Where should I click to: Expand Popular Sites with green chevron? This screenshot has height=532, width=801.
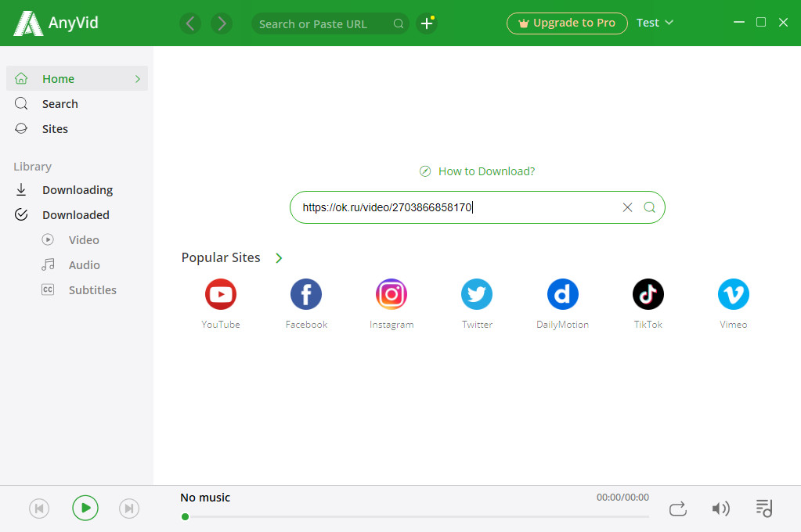pos(279,258)
